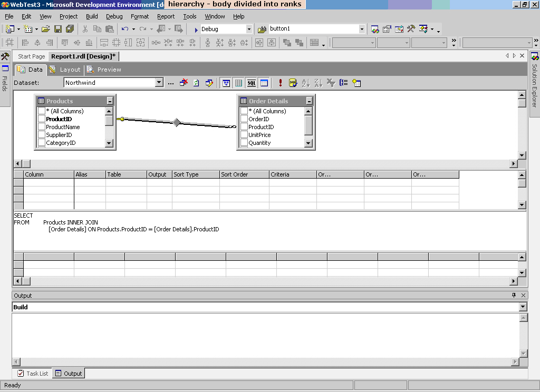Check the UnitPrice column checkbox
This screenshot has height=392, width=540.
coord(244,134)
